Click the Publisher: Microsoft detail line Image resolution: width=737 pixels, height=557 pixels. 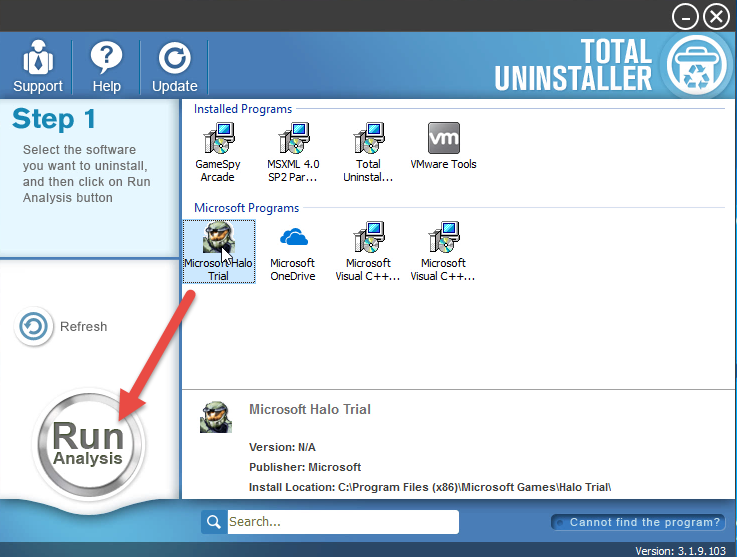[305, 467]
